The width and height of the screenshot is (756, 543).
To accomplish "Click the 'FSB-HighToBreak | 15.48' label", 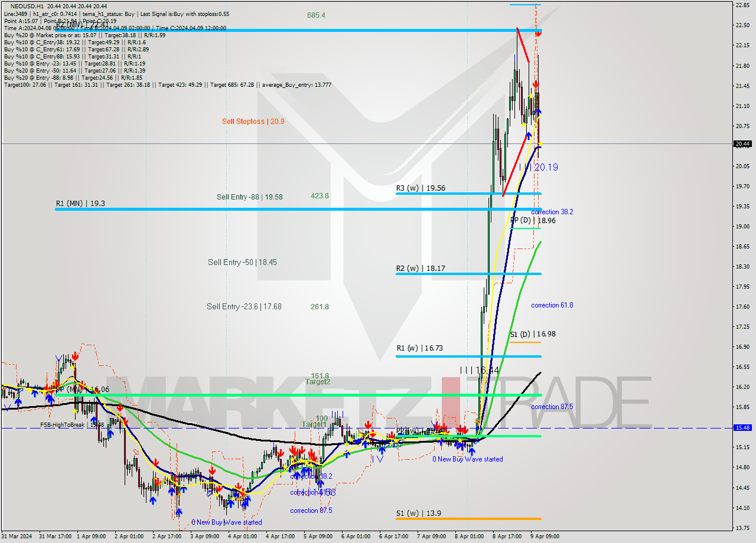I will [72, 424].
